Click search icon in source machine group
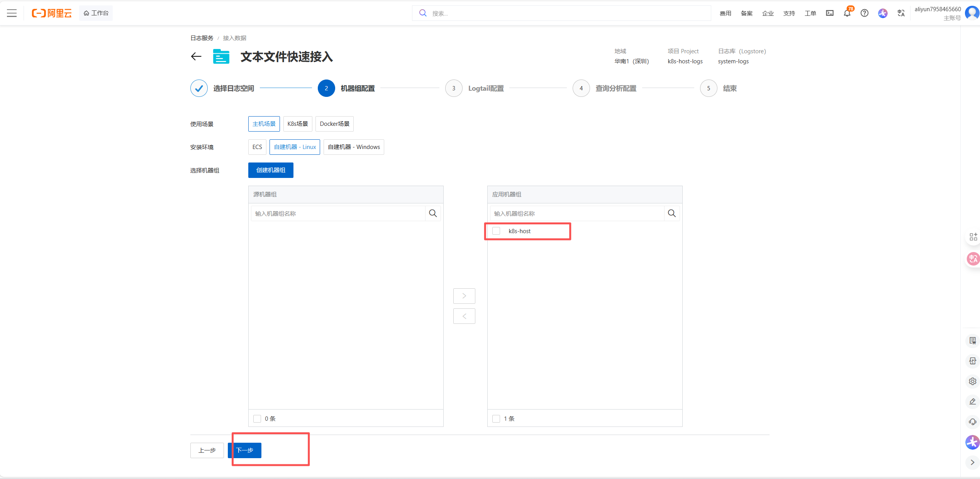The width and height of the screenshot is (980, 479). click(433, 213)
